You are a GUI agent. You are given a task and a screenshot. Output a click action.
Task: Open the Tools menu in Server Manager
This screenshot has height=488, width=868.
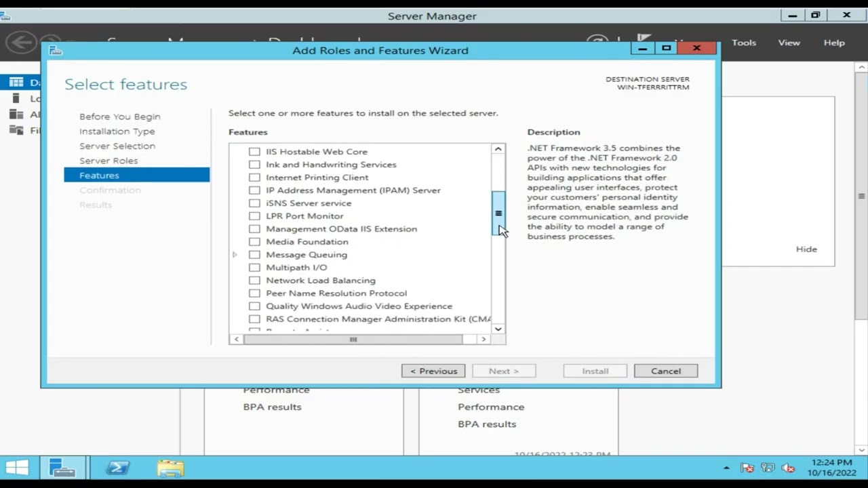744,42
